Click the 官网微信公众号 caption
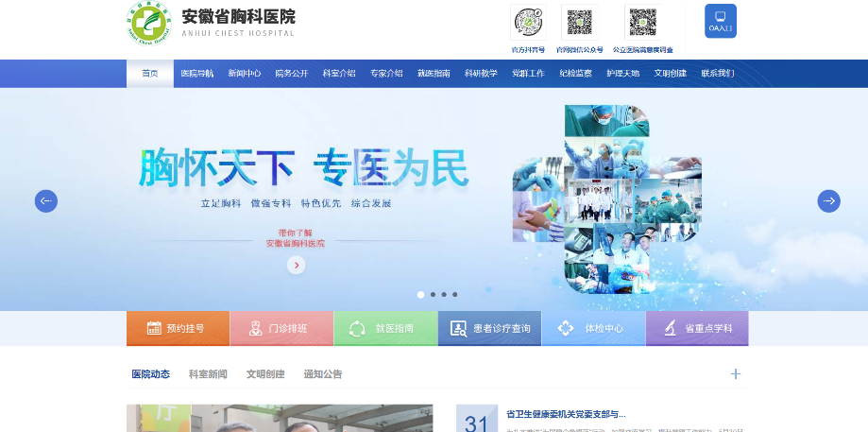 pyautogui.click(x=580, y=50)
